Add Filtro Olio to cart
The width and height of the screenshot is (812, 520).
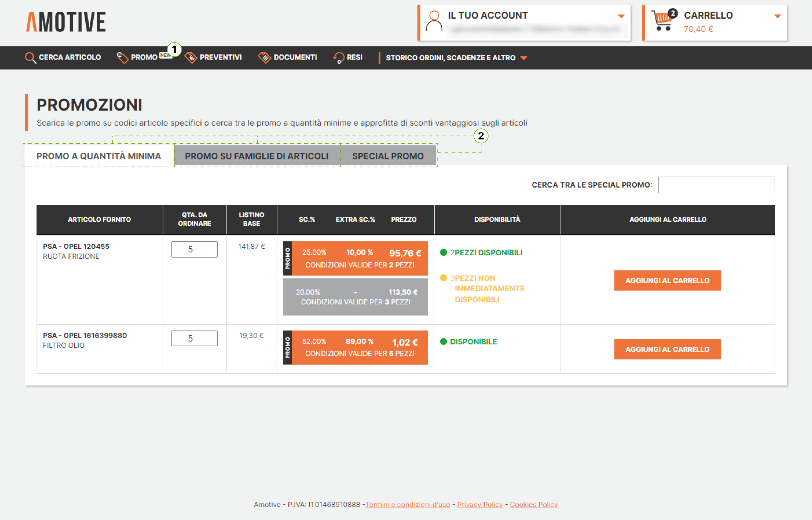point(667,349)
